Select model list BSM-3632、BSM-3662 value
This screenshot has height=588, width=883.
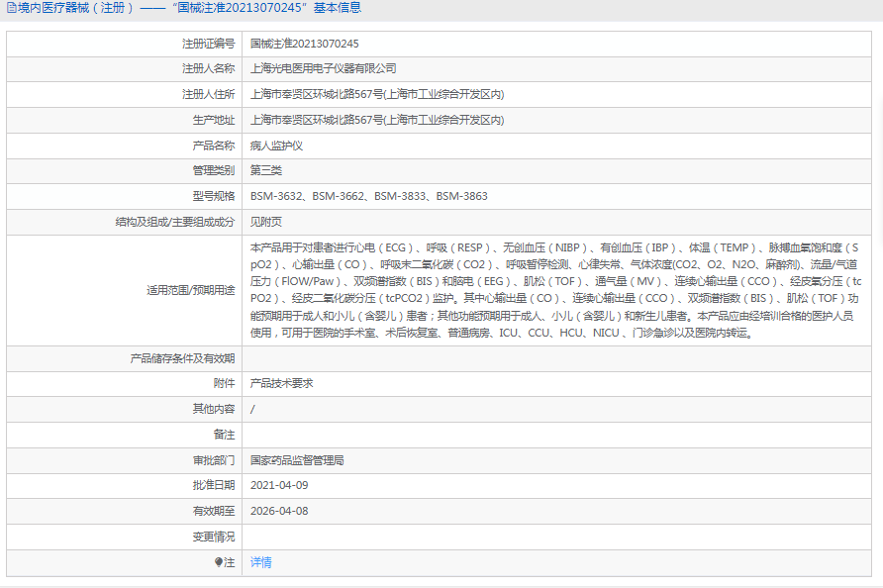(369, 196)
